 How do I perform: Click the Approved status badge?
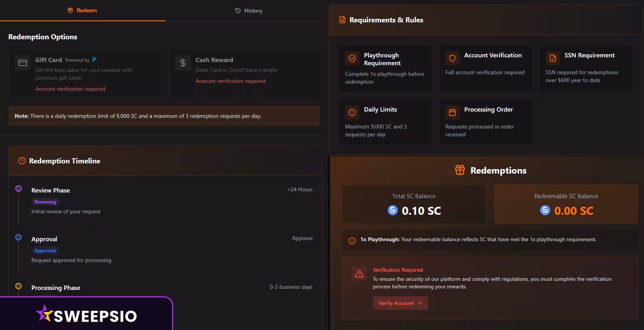tap(45, 251)
